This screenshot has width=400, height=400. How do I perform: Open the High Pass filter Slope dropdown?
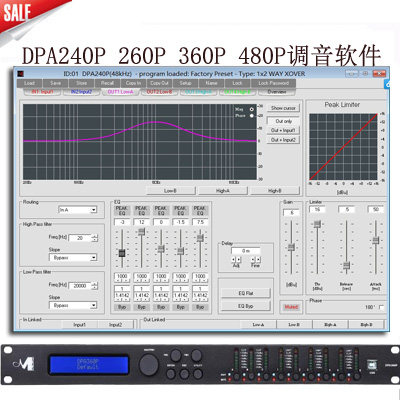pos(73,258)
